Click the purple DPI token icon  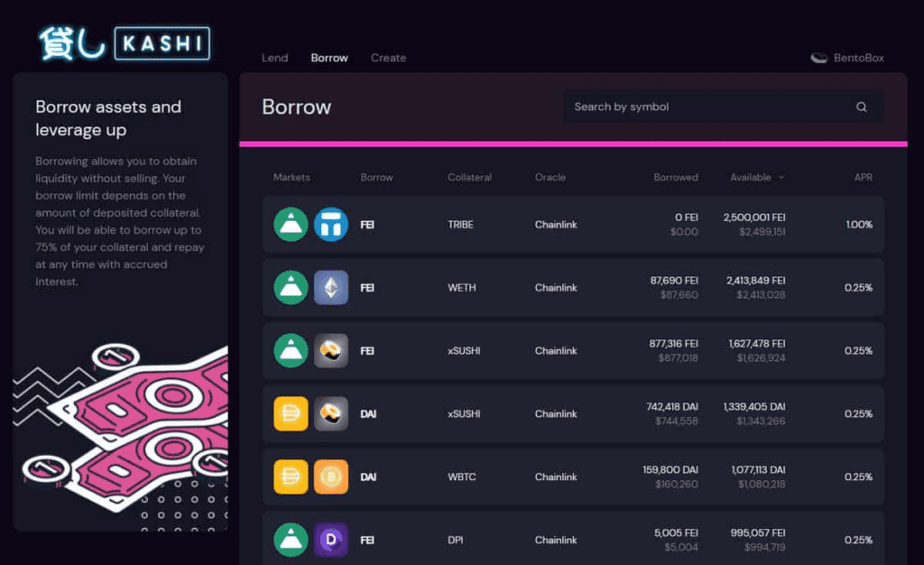pyautogui.click(x=330, y=540)
